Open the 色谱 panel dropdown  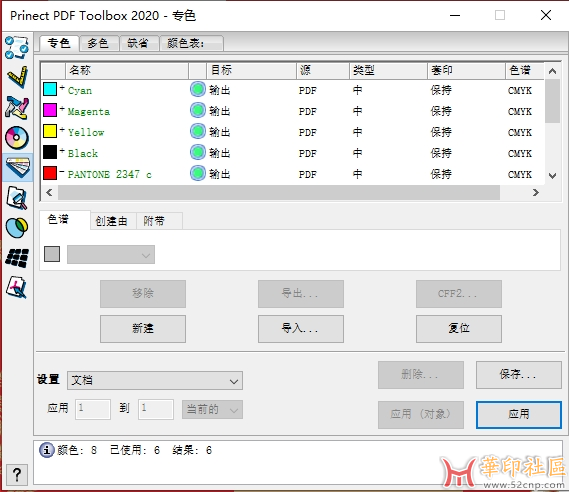(x=111, y=255)
